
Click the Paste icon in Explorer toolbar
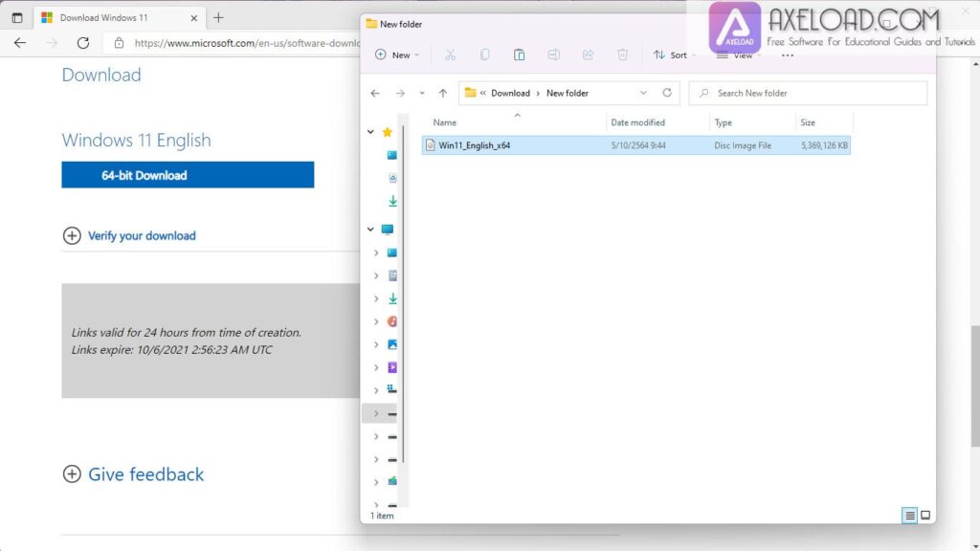tap(519, 55)
